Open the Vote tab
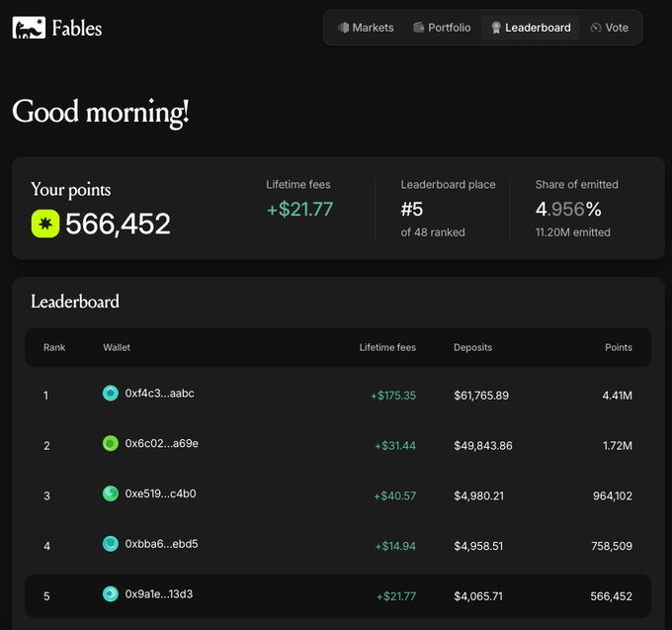 click(609, 28)
